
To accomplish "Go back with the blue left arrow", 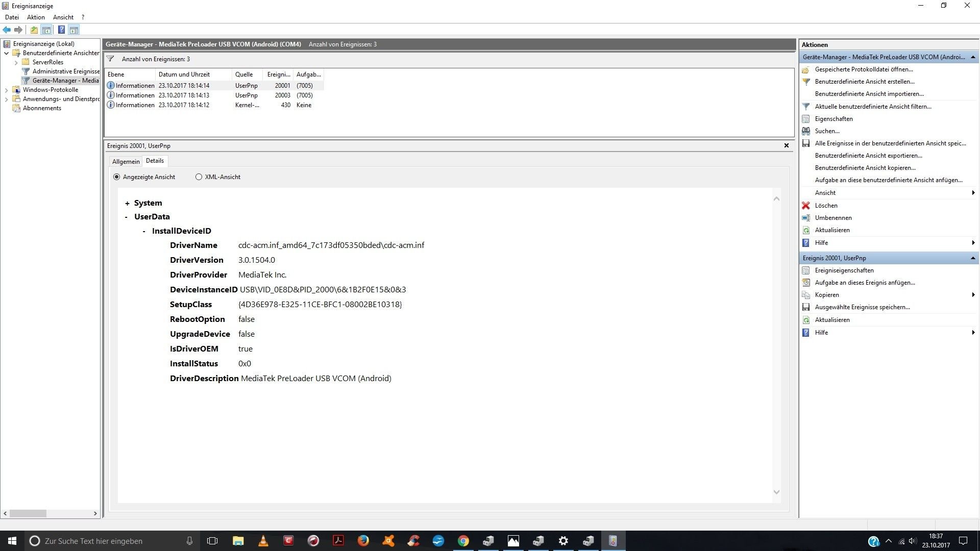I will point(7,30).
